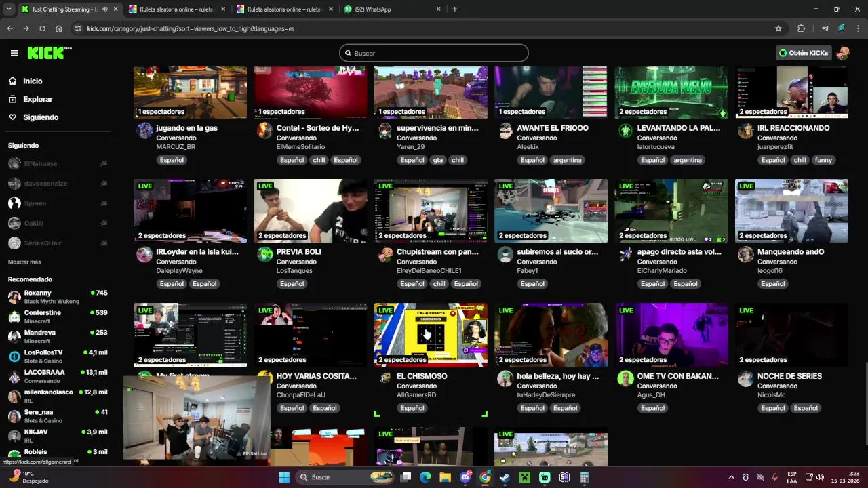This screenshot has height=488, width=868.
Task: Open the user profile avatar menu
Action: (x=843, y=53)
